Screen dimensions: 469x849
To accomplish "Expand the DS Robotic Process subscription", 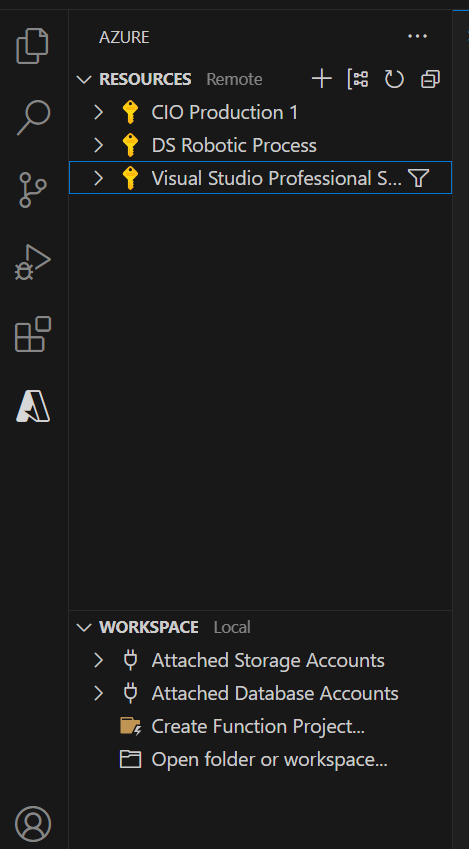I will click(x=98, y=145).
